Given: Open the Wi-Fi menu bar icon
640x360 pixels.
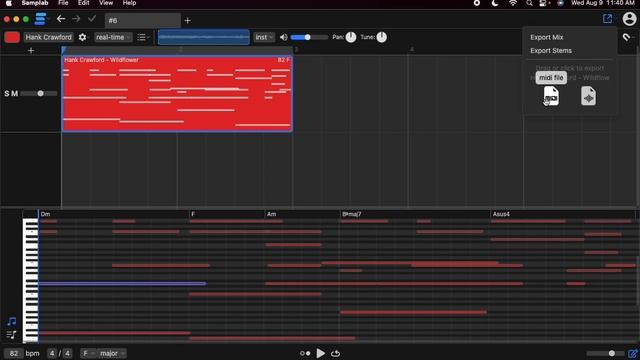Looking at the screenshot, I should tap(513, 3).
